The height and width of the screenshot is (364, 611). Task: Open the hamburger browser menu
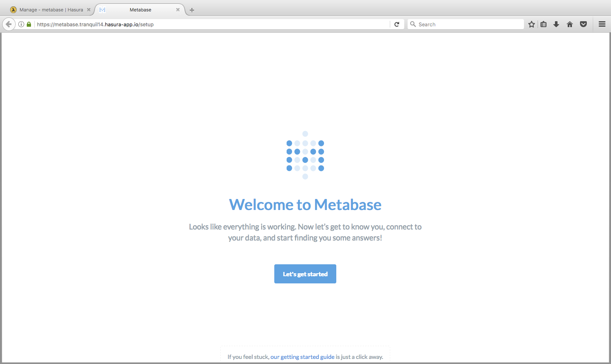tap(602, 24)
